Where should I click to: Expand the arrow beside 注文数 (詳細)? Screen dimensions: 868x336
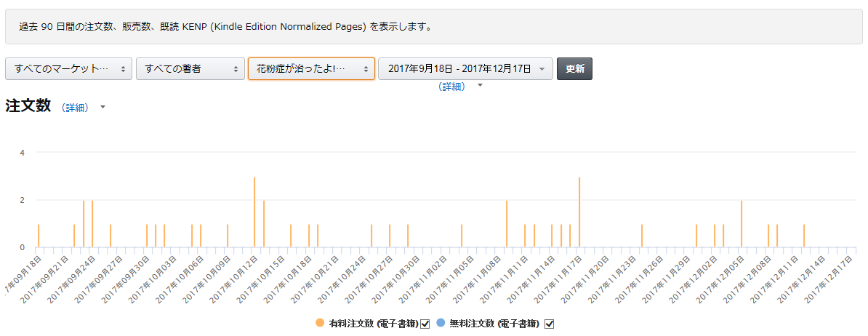tap(103, 107)
